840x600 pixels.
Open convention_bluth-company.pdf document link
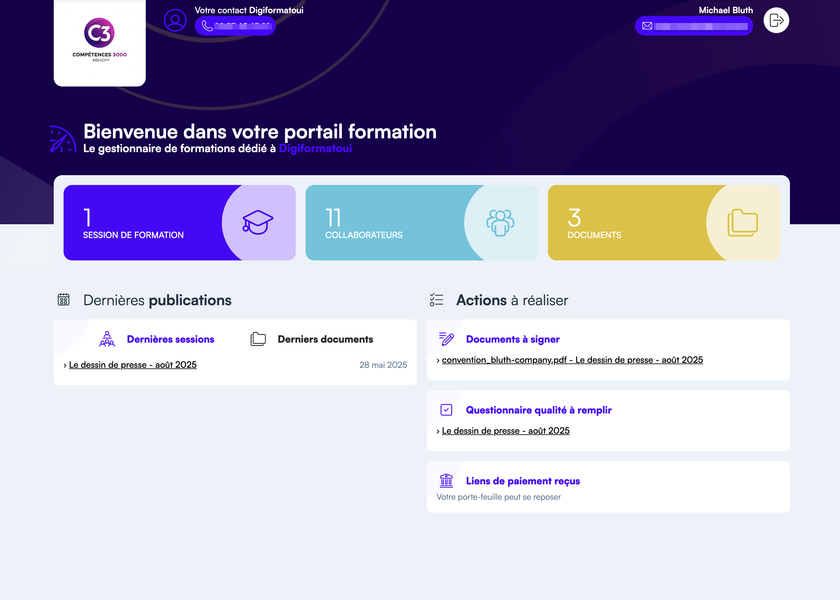pyautogui.click(x=572, y=360)
